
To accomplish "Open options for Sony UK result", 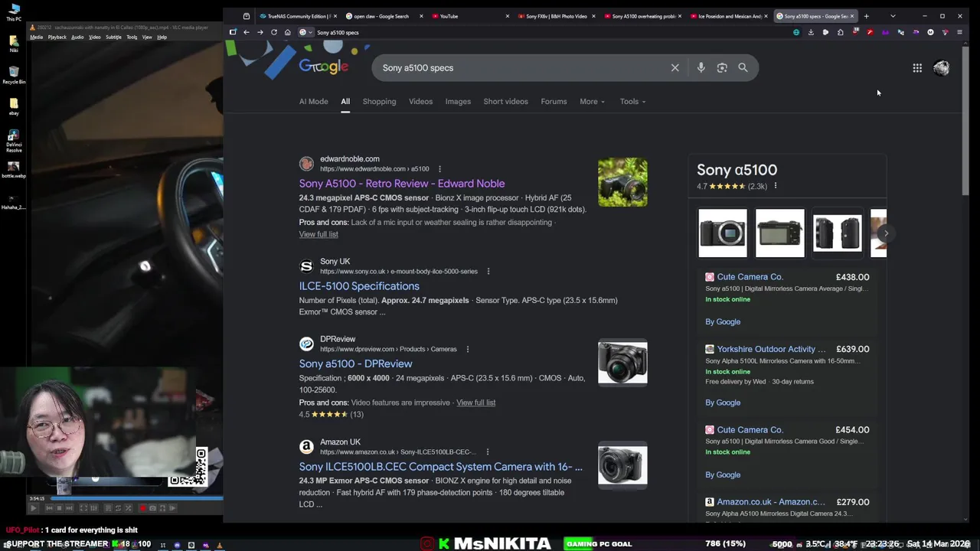I will point(488,272).
